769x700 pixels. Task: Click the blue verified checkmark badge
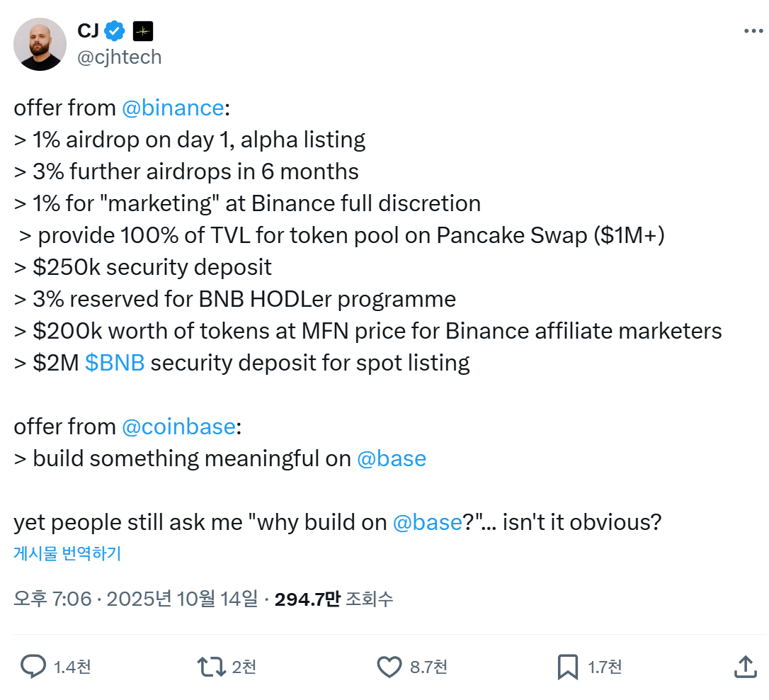click(115, 31)
